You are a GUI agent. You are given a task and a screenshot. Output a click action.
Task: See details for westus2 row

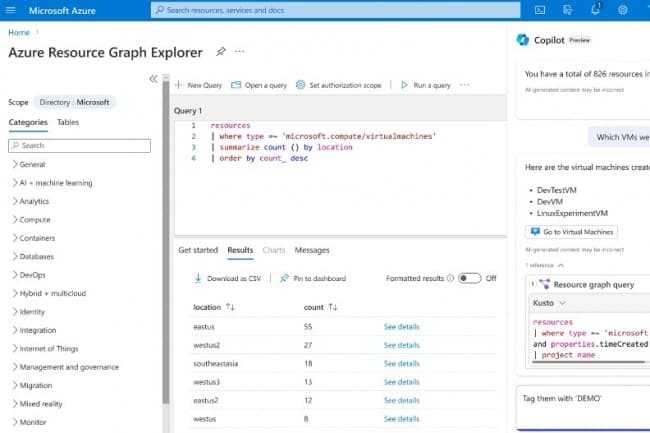tap(401, 345)
